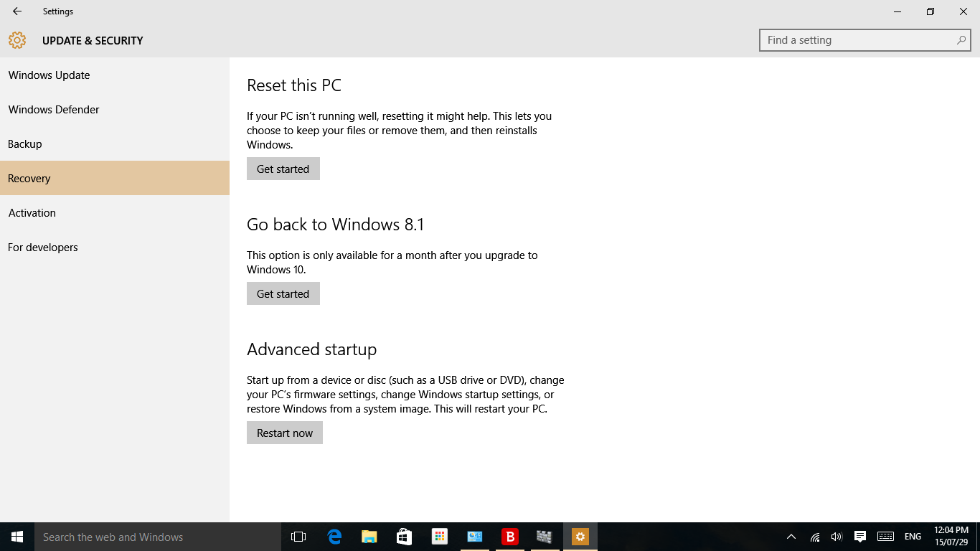Switch to the Activation page
980x551 pixels.
point(32,213)
